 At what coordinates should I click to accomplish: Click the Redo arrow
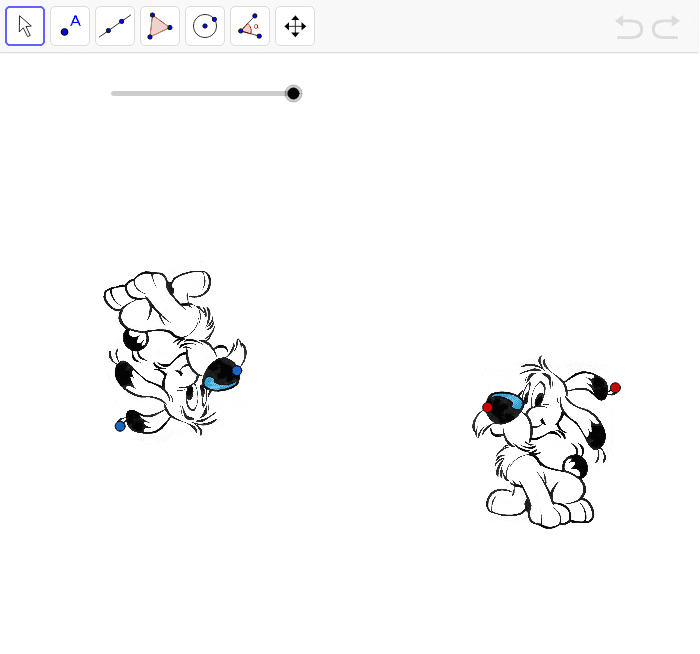666,27
